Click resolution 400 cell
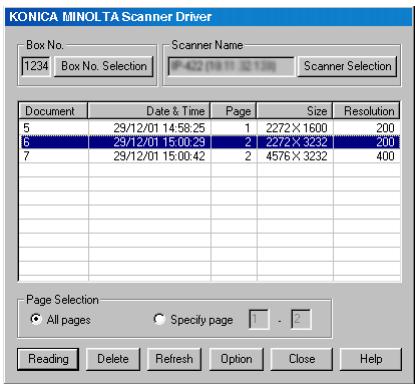 [385, 156]
